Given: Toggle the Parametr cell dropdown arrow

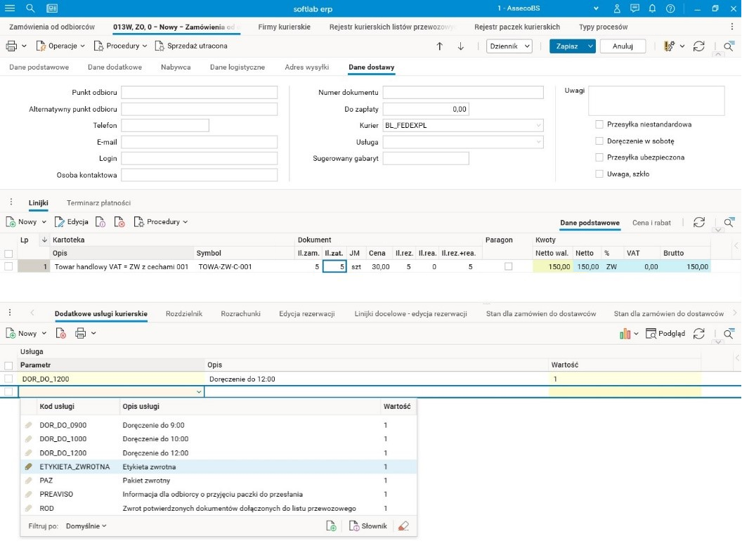Looking at the screenshot, I should [x=199, y=392].
